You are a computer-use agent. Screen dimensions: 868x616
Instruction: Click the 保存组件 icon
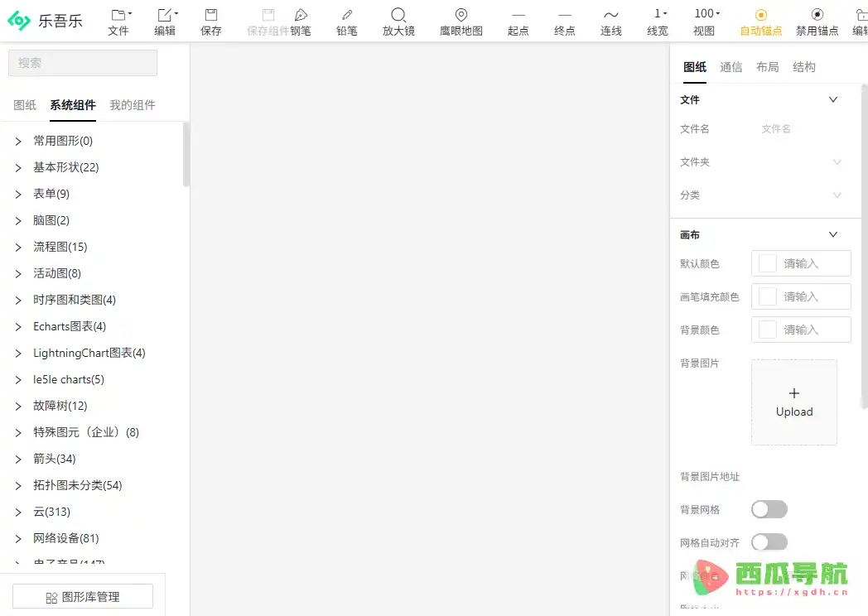[x=268, y=14]
